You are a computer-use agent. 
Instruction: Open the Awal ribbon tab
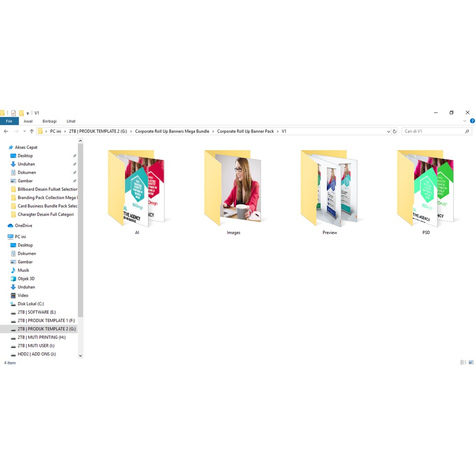tap(28, 121)
